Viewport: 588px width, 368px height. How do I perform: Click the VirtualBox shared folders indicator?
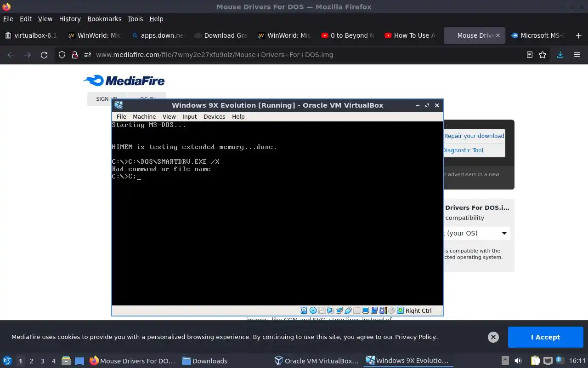point(357,310)
